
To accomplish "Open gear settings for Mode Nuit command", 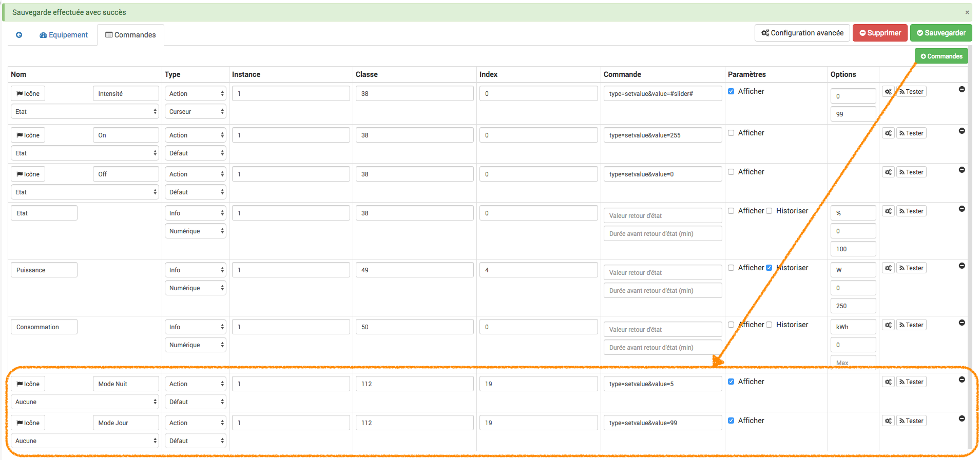I will (x=888, y=382).
